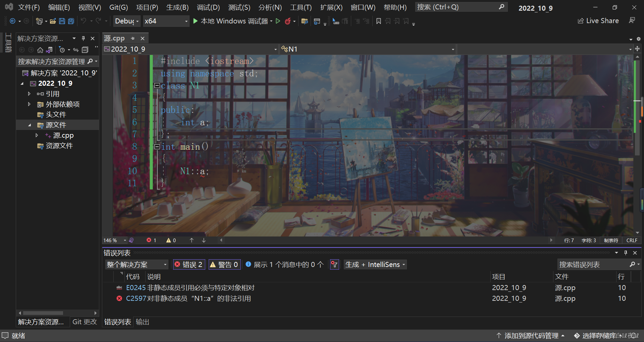Click the Visual Studio logo icon
Image resolution: width=644 pixels, height=342 pixels.
tap(9, 7)
